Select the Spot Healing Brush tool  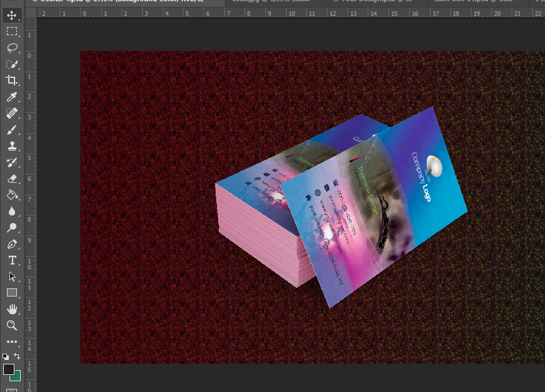click(12, 113)
